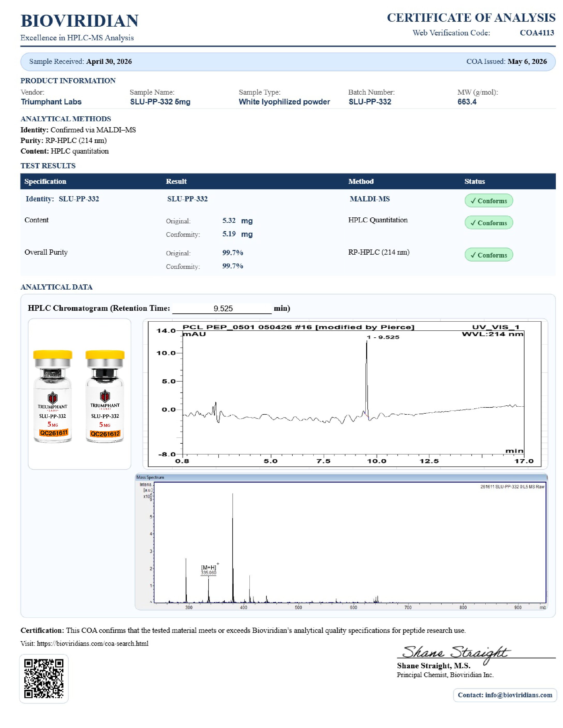Click the Contact info@bioviridians.com button
Image resolution: width=563 pixels, height=728 pixels.
click(x=505, y=695)
